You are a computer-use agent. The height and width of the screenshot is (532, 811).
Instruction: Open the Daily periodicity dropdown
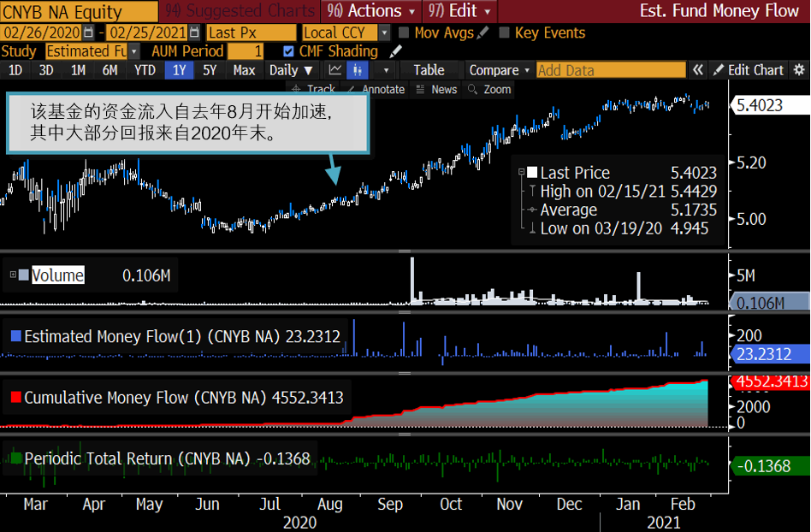pyautogui.click(x=291, y=70)
